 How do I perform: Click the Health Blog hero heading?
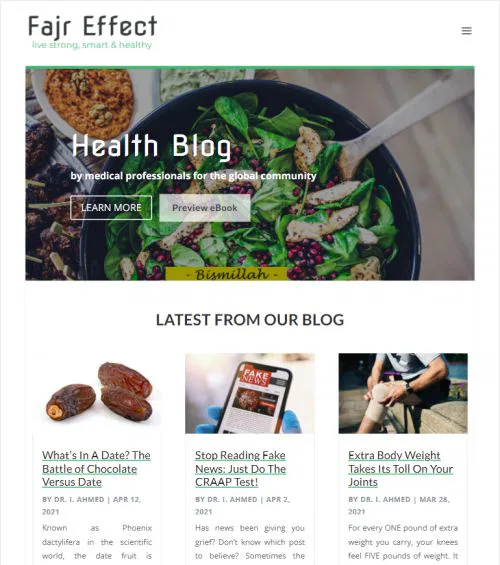[x=151, y=146]
